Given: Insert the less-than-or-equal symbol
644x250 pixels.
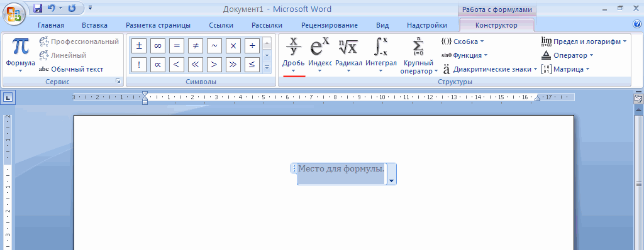Looking at the screenshot, I should [252, 65].
